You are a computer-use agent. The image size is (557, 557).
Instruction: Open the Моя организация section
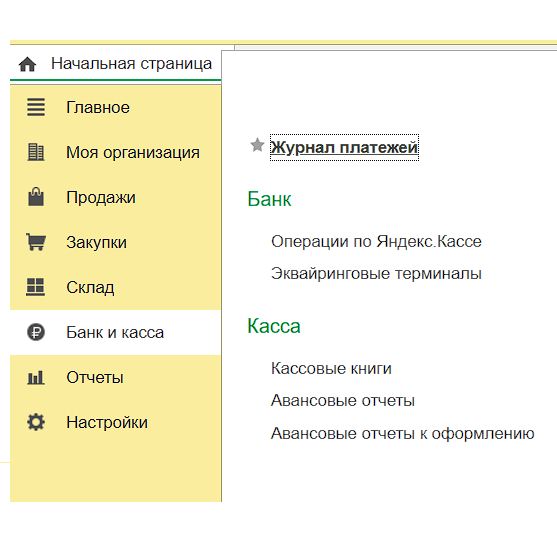[133, 152]
